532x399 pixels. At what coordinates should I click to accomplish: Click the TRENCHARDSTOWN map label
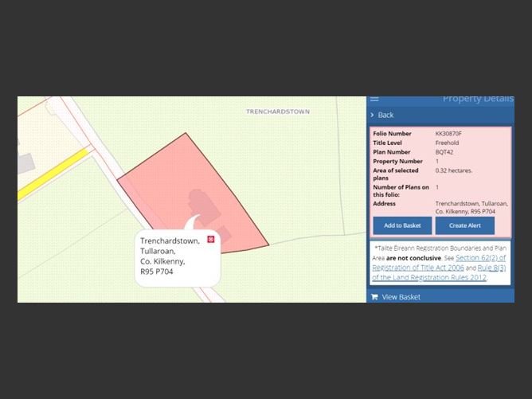pos(277,111)
